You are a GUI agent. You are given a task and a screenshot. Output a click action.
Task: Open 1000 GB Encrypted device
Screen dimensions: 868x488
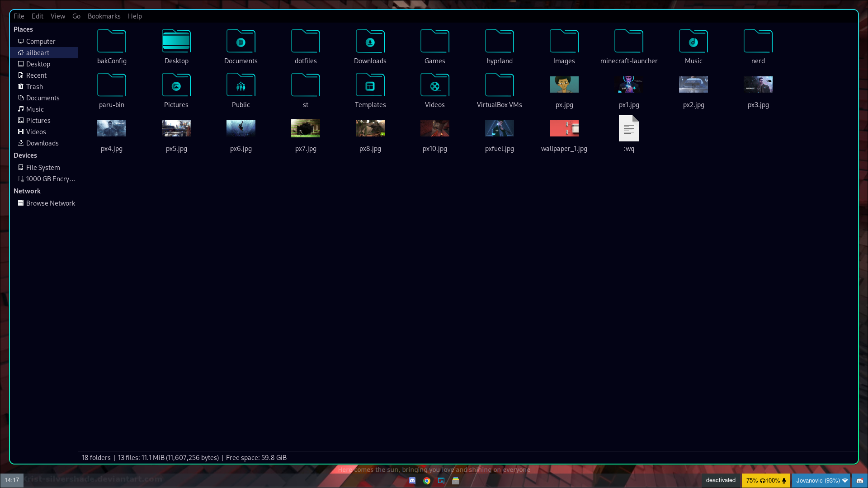[x=50, y=179]
